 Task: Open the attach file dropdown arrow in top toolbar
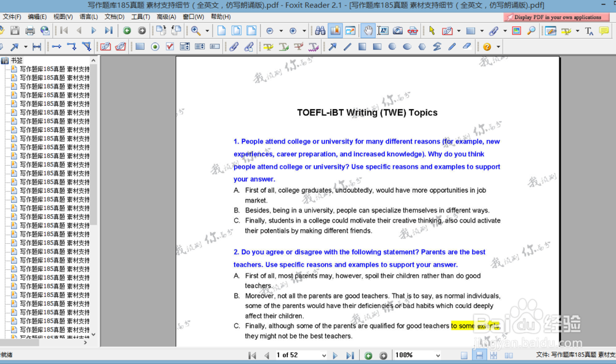pos(505,31)
